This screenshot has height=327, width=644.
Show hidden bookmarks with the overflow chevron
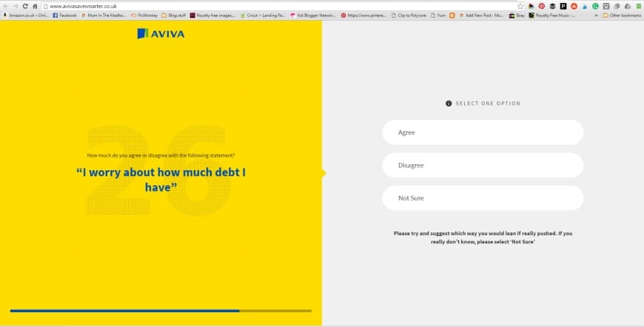596,16
